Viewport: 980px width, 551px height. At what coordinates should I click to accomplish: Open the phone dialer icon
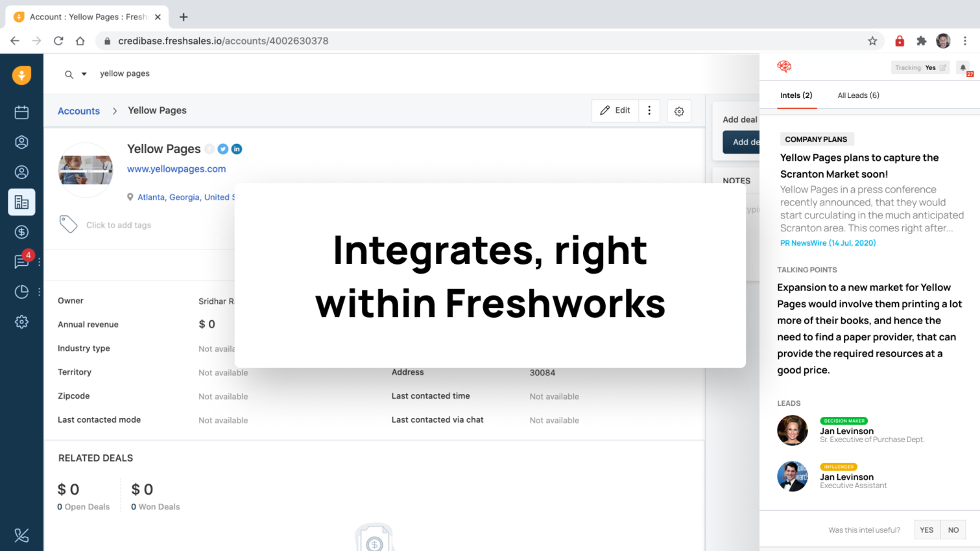[x=21, y=535]
